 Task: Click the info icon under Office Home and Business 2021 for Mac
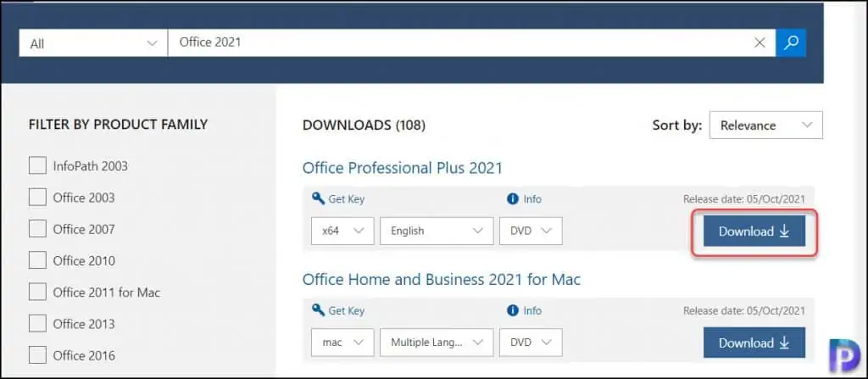(x=513, y=310)
